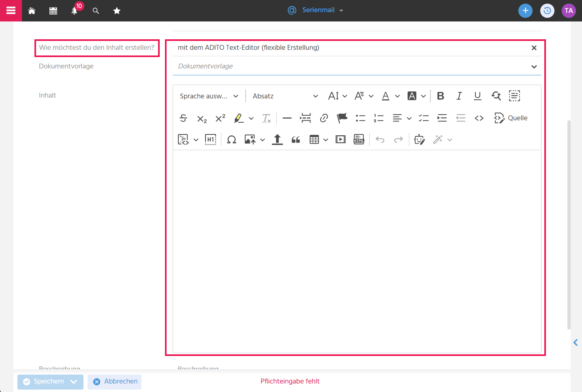Expand code block language arrow
This screenshot has height=392, width=582.
pos(196,140)
